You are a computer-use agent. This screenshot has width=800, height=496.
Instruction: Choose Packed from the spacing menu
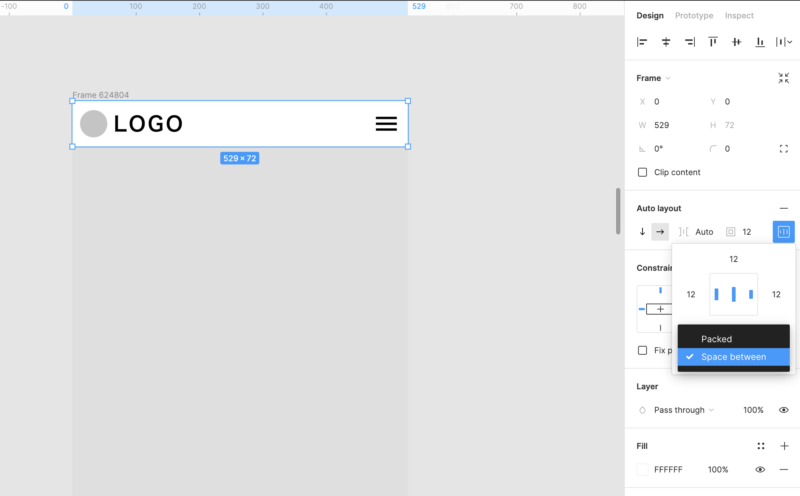pyautogui.click(x=716, y=339)
